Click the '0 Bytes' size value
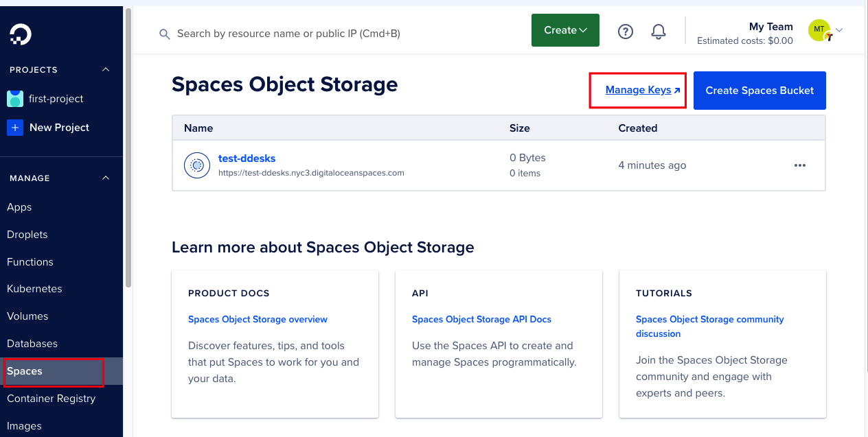 click(x=527, y=158)
